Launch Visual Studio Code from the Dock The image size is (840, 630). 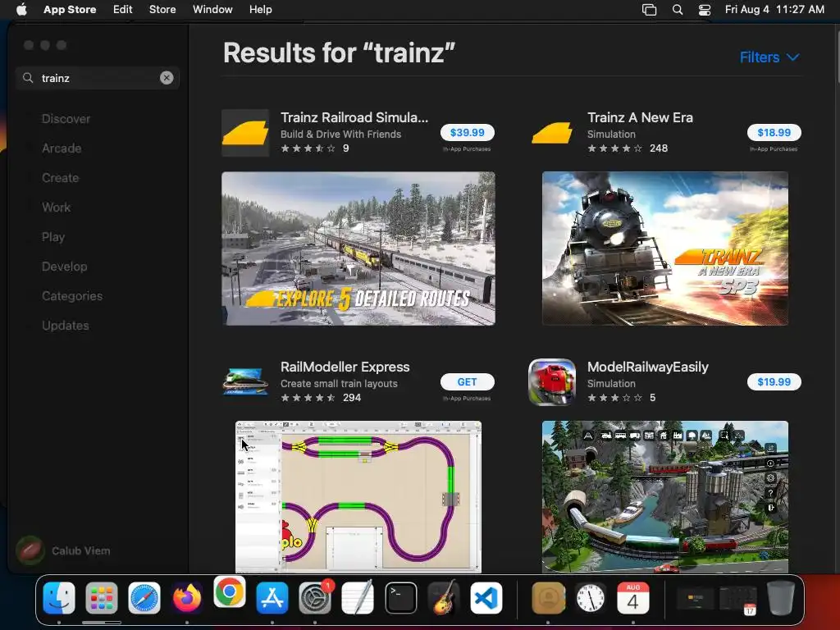(486, 598)
